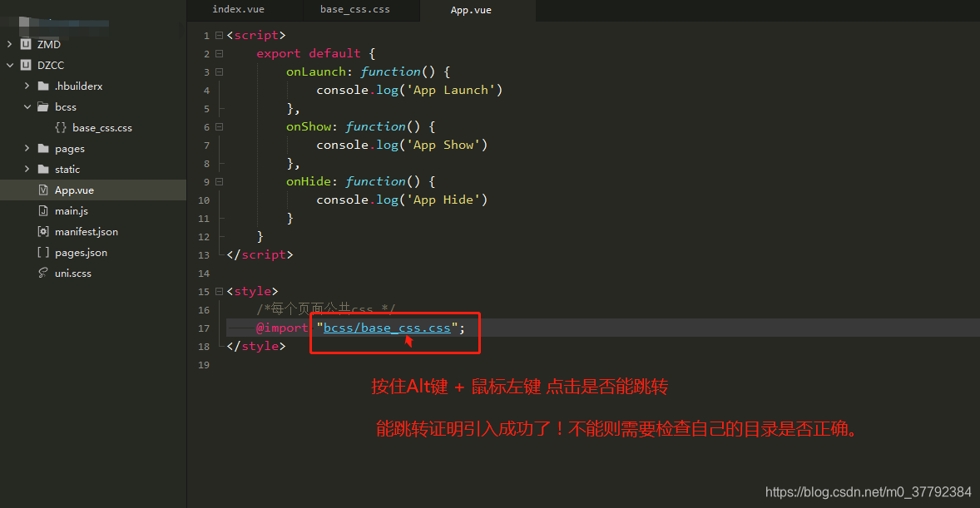Screen dimensions: 980x508
Task: Click the bcss open folder icon
Action: 43,107
